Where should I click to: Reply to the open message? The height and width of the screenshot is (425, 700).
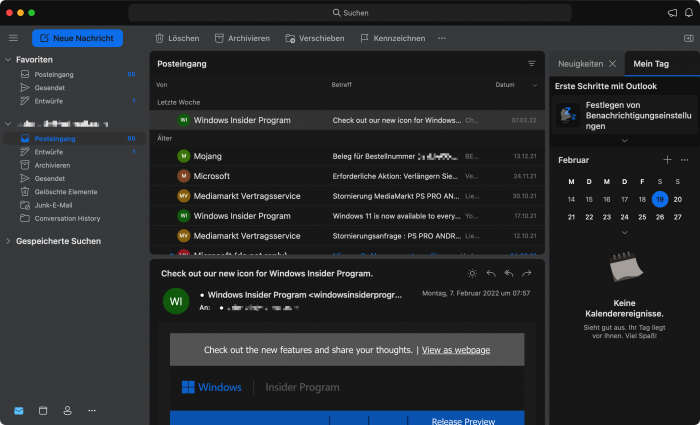491,273
